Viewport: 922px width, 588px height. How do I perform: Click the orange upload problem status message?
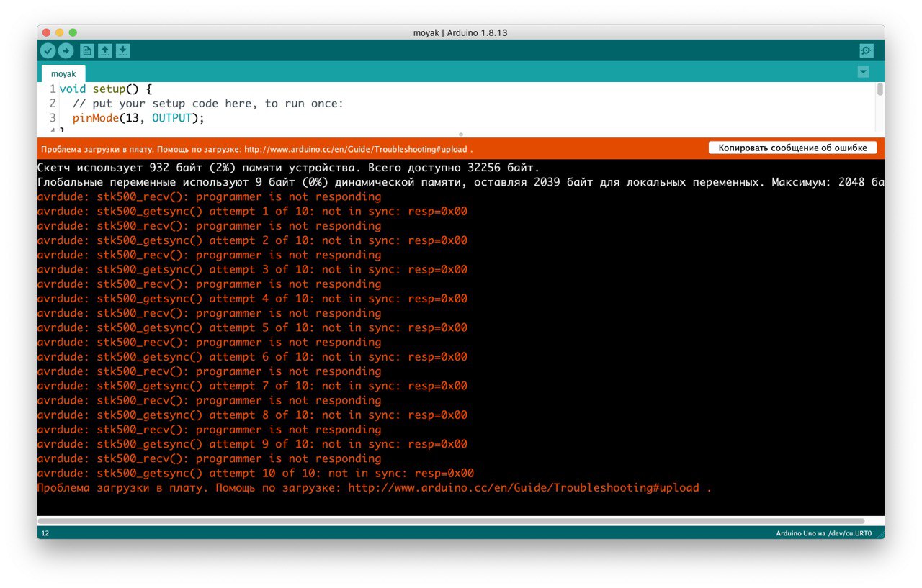[x=257, y=150]
